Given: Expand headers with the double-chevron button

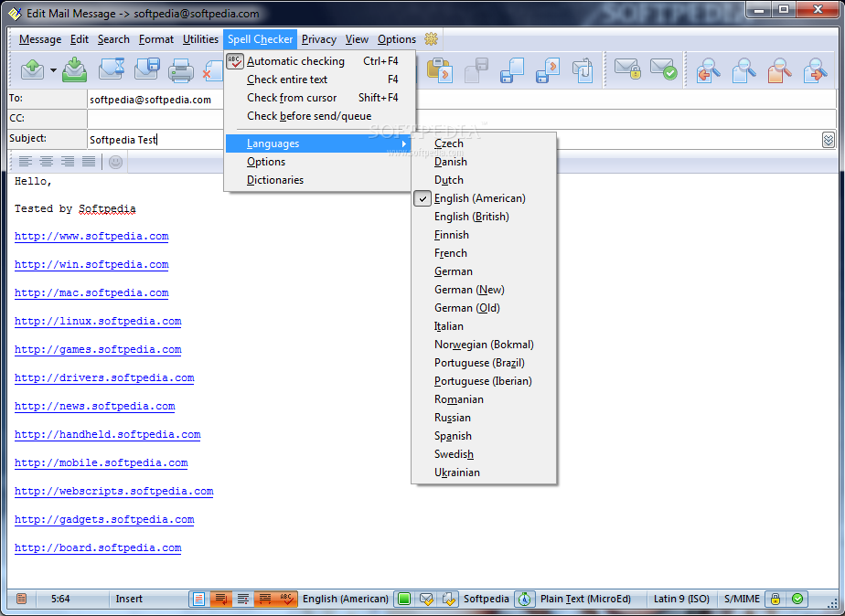Looking at the screenshot, I should pyautogui.click(x=829, y=140).
